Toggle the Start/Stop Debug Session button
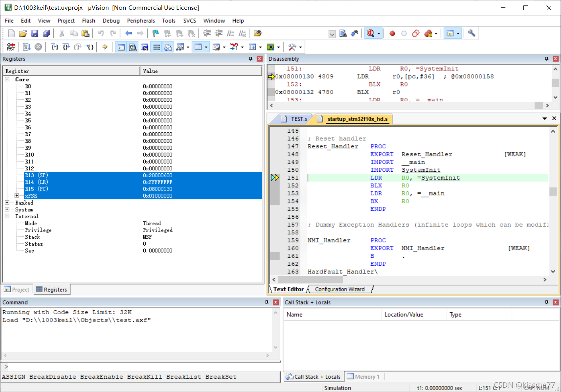This screenshot has width=561, height=392. tap(371, 34)
